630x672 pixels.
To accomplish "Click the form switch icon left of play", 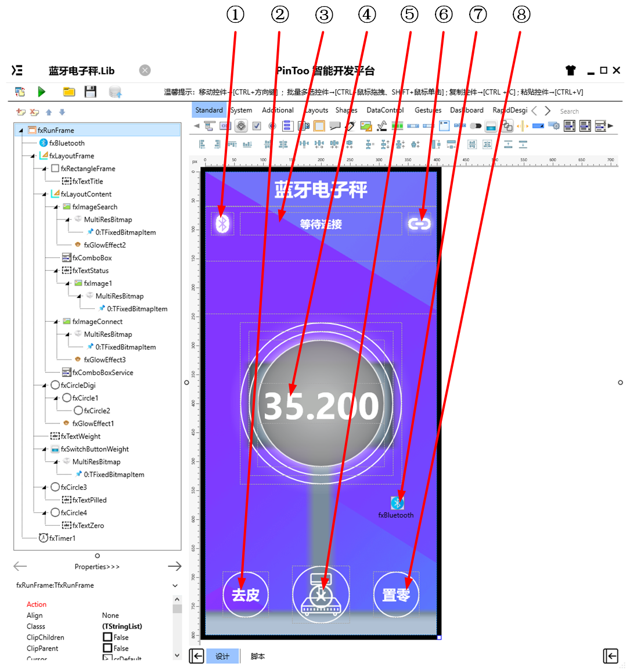I will click(20, 91).
